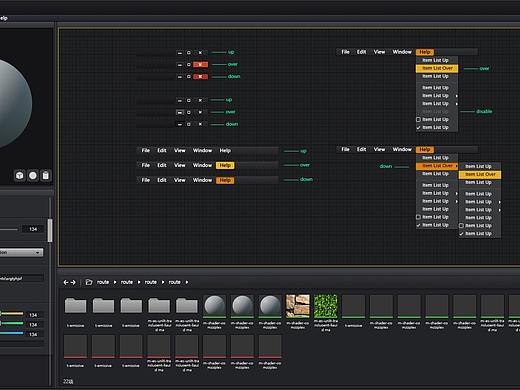This screenshot has width=520, height=390.
Task: Click the red close button in the 'over' row
Action: 200,64
